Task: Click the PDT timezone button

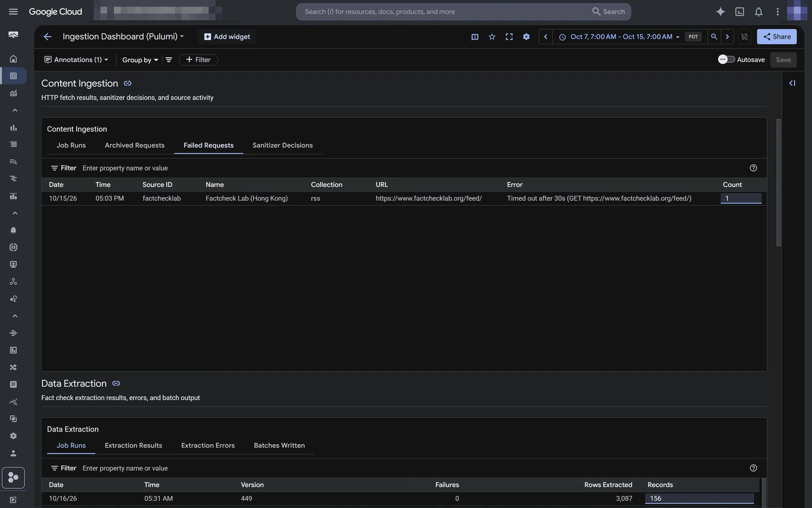Action: click(x=693, y=37)
